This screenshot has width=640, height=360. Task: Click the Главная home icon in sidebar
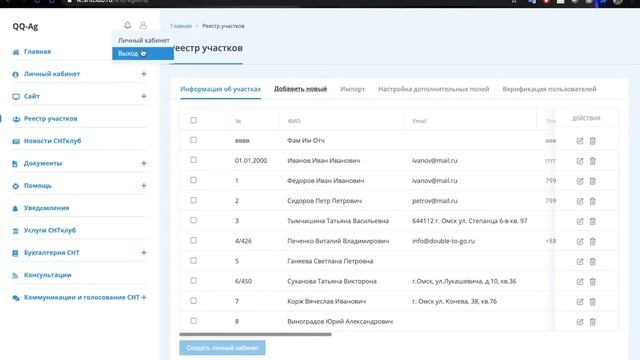16,52
